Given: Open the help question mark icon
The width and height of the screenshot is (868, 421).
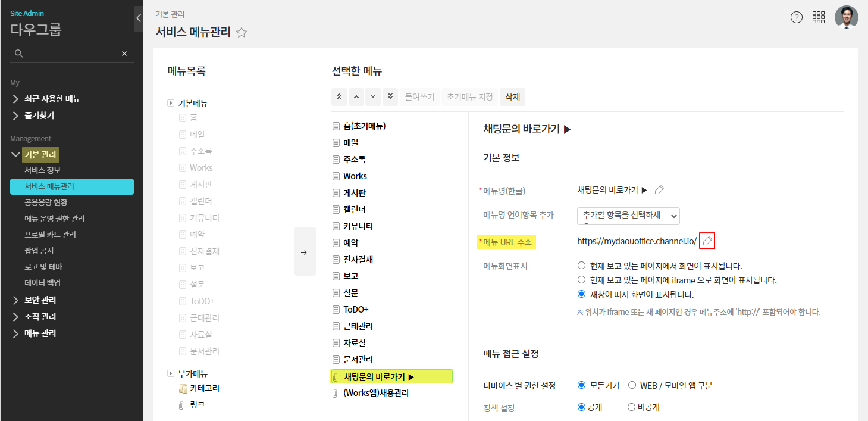Looking at the screenshot, I should point(796,17).
